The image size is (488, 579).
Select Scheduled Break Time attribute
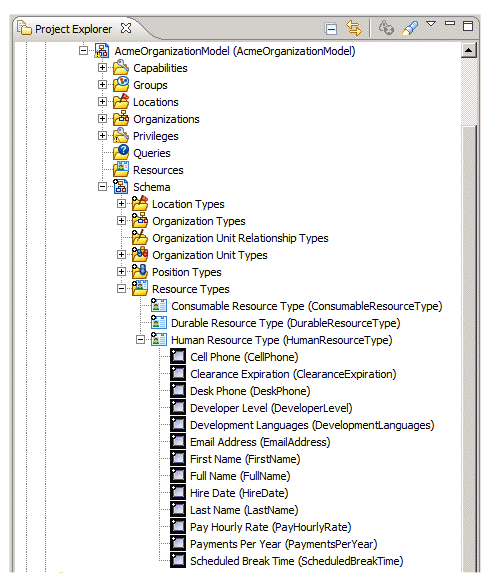pos(296,561)
